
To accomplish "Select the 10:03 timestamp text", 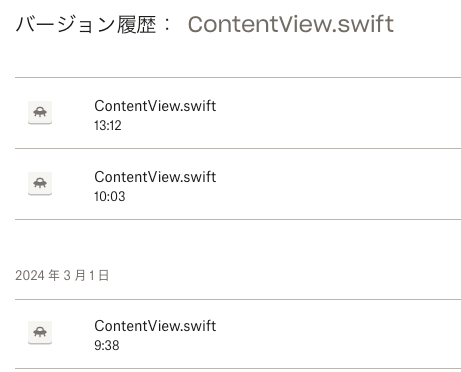I will click(110, 196).
